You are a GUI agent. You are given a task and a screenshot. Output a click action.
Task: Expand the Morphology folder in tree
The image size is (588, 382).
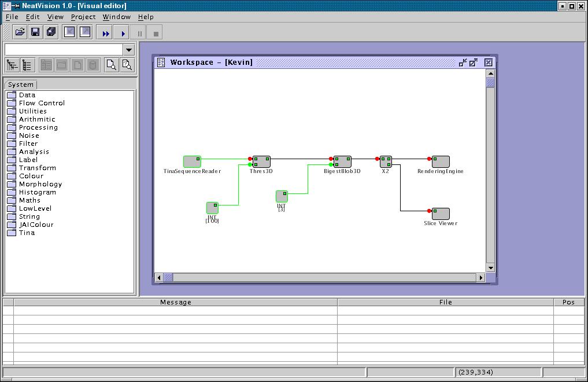[x=40, y=184]
